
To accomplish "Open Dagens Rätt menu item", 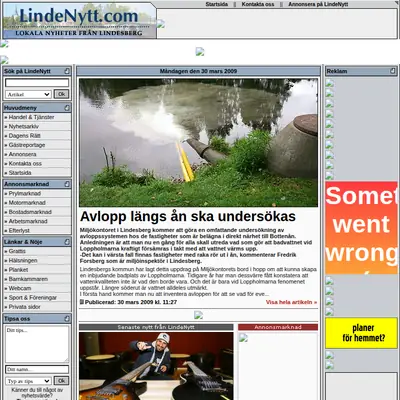I will coord(24,136).
